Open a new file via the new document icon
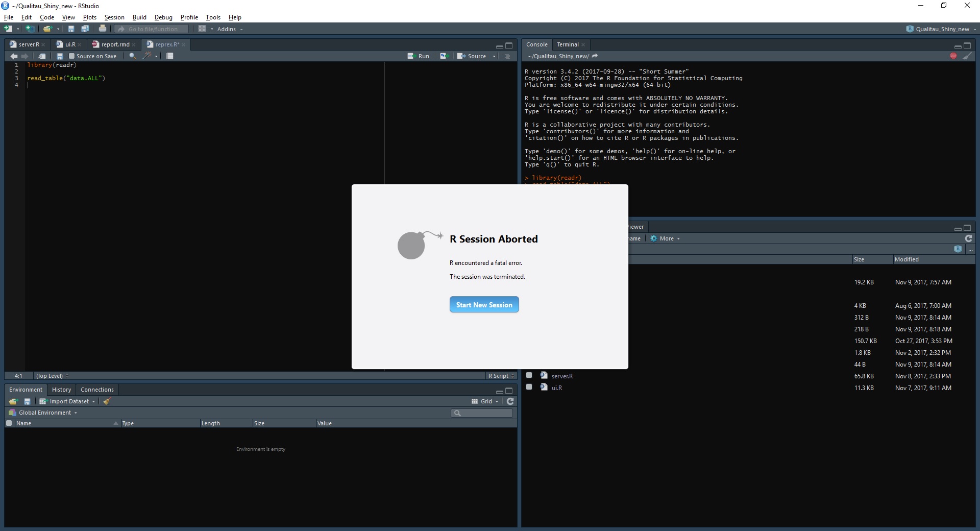 (x=7, y=29)
